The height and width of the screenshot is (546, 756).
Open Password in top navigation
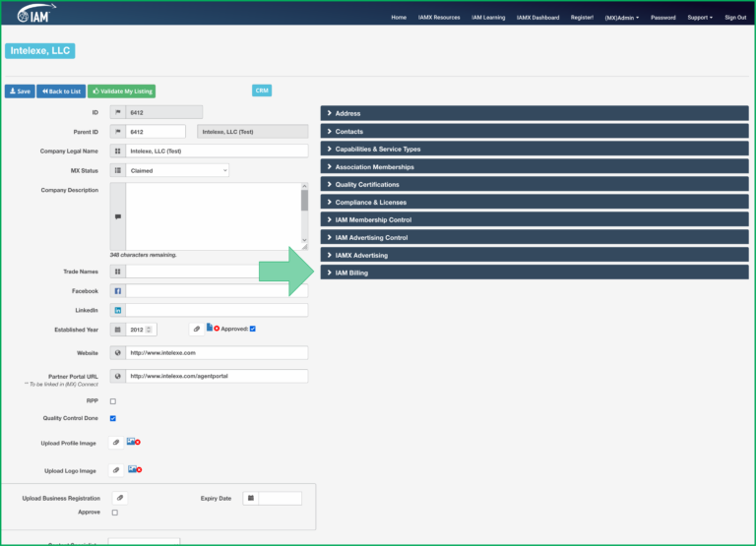coord(662,18)
